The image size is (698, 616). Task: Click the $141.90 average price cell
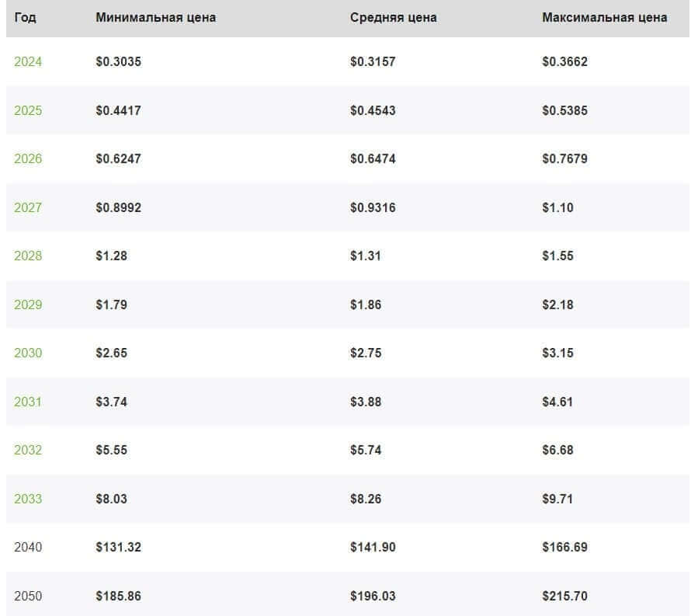373,547
